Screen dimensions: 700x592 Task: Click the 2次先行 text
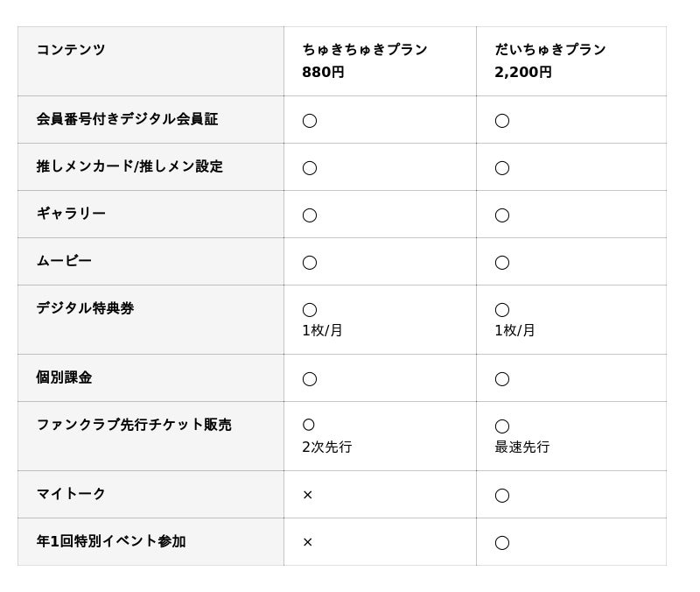[327, 447]
